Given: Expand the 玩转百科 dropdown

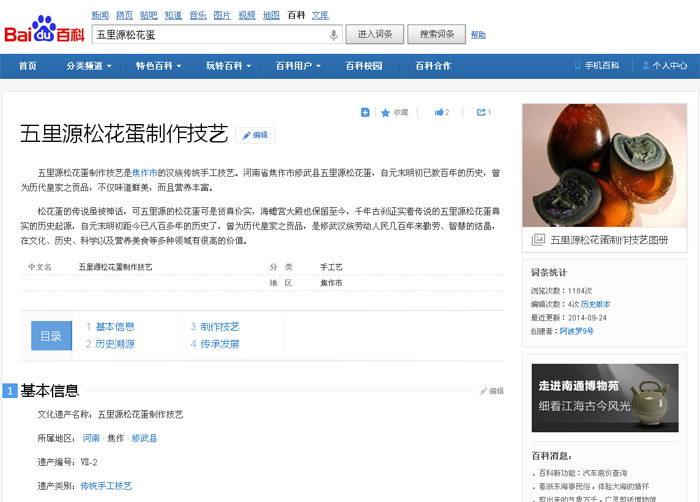Looking at the screenshot, I should point(228,66).
